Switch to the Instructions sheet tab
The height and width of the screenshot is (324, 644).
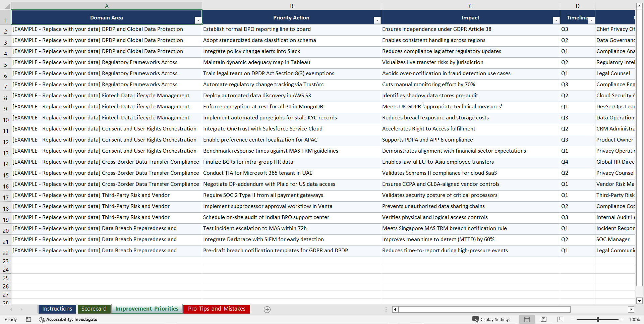(x=57, y=309)
